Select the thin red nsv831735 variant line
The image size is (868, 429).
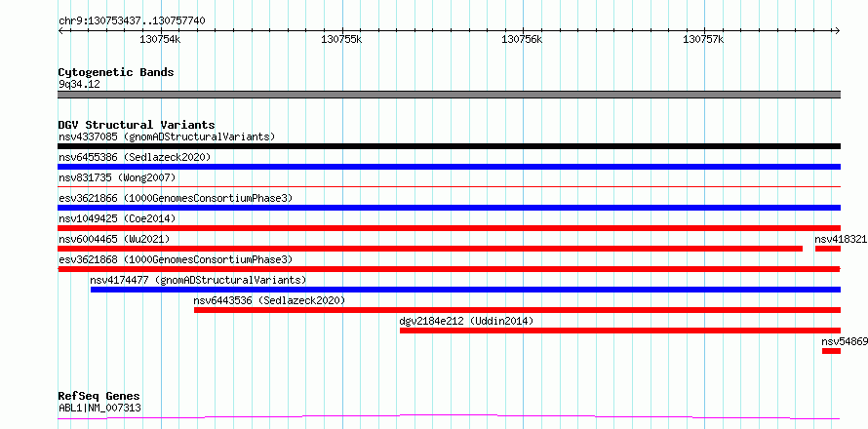[449, 187]
